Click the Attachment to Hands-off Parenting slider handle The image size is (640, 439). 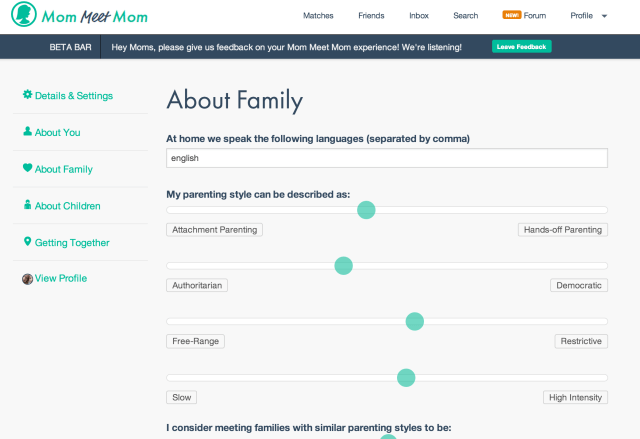click(x=366, y=210)
